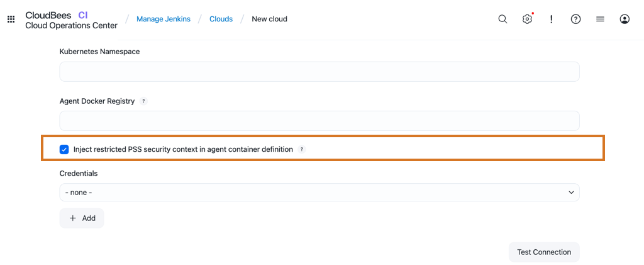Show help for Agent Docker Registry
Image resolution: width=644 pixels, height=265 pixels.
click(x=143, y=101)
